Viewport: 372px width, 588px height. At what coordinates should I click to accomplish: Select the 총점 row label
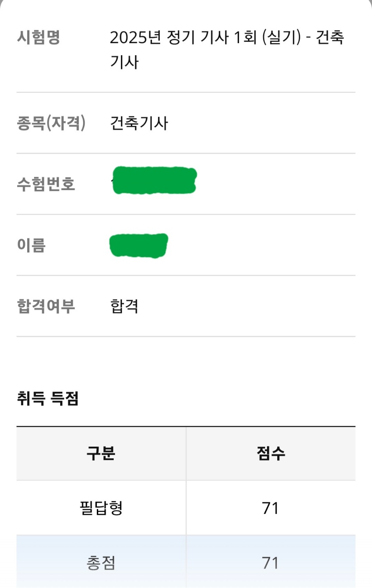coord(101,563)
